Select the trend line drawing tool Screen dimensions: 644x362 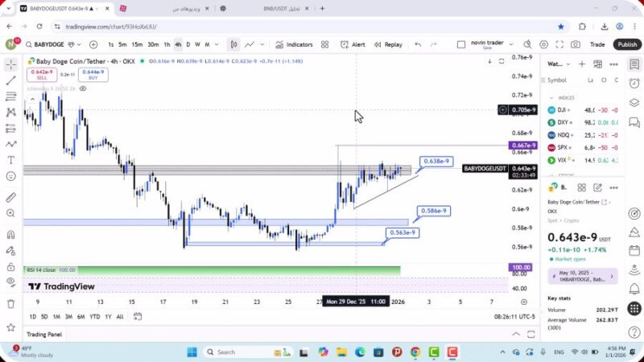11,80
